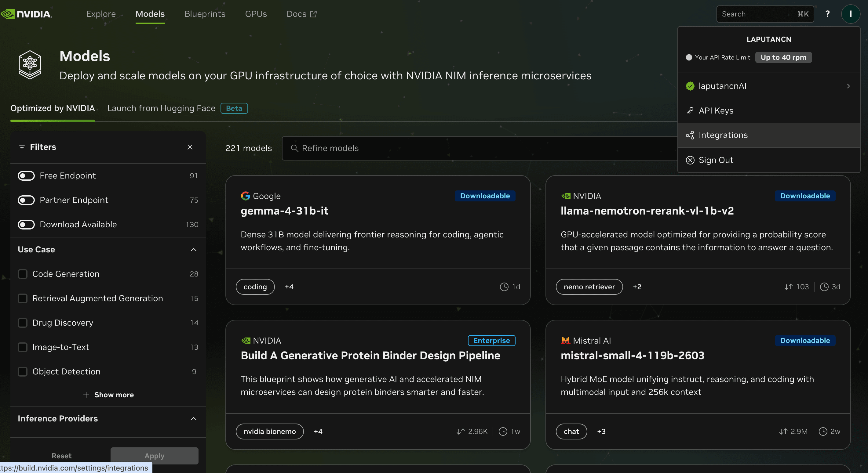The image size is (868, 473).
Task: Sign Out from the account menu
Action: pyautogui.click(x=715, y=160)
